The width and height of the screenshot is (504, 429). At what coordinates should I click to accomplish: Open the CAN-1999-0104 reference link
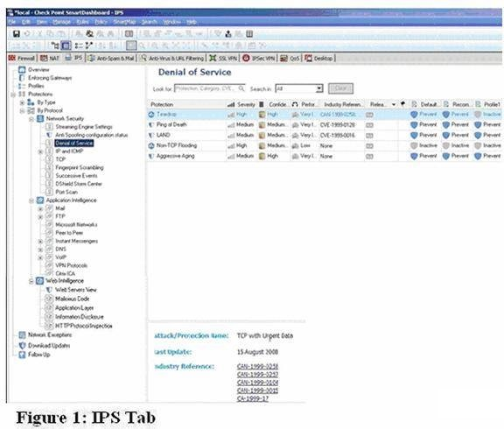coord(257,383)
